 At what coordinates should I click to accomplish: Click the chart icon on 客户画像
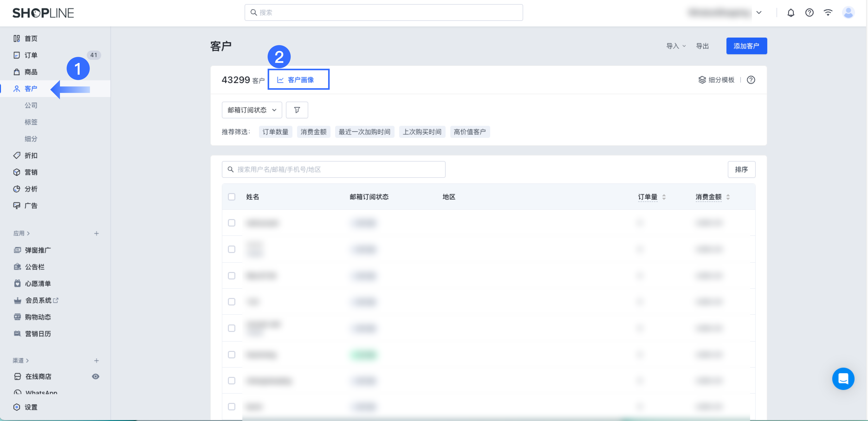coord(280,80)
